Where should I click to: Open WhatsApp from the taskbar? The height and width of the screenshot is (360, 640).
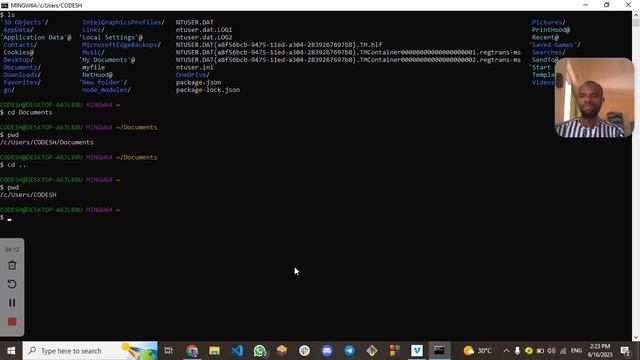[x=260, y=351]
